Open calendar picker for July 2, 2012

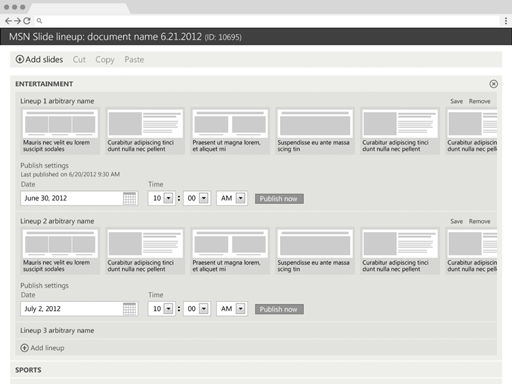point(129,309)
